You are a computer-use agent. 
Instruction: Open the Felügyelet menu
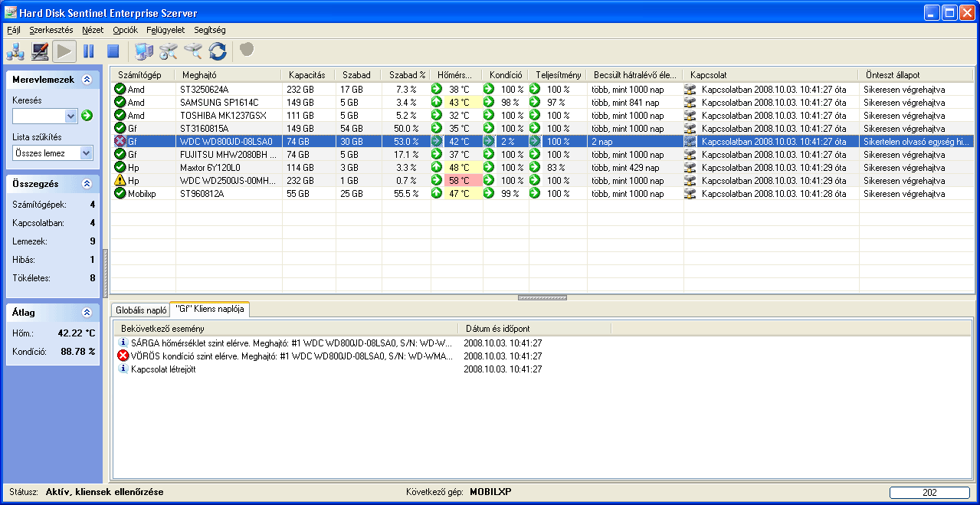(x=166, y=30)
